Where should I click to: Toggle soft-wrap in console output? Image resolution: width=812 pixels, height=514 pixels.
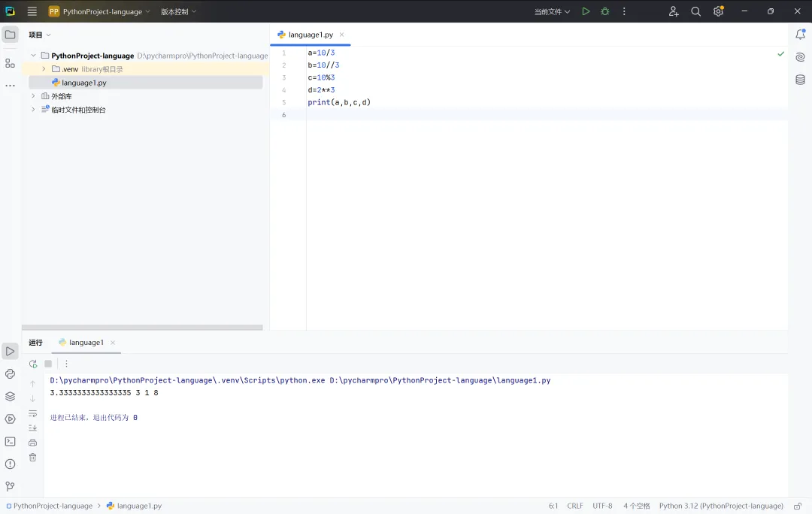click(x=32, y=413)
